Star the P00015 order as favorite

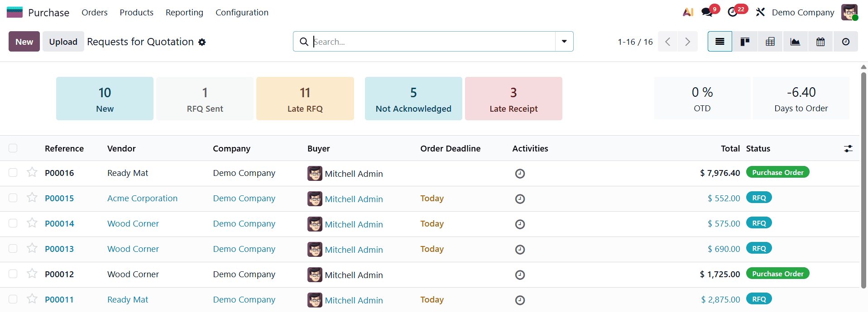pos(32,198)
